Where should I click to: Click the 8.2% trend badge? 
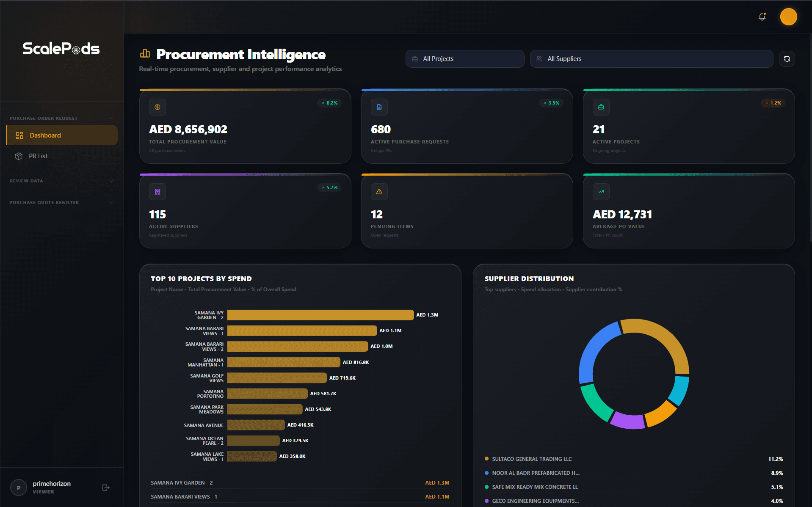(x=329, y=103)
